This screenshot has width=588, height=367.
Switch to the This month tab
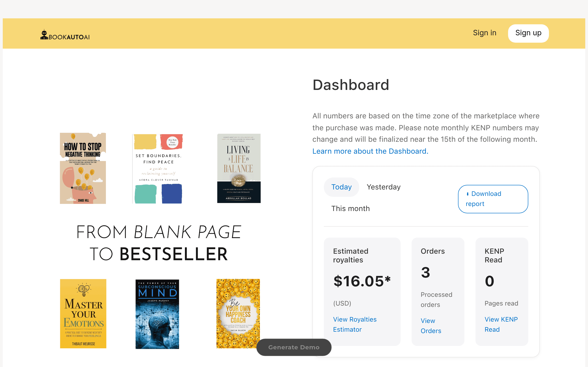tap(350, 209)
